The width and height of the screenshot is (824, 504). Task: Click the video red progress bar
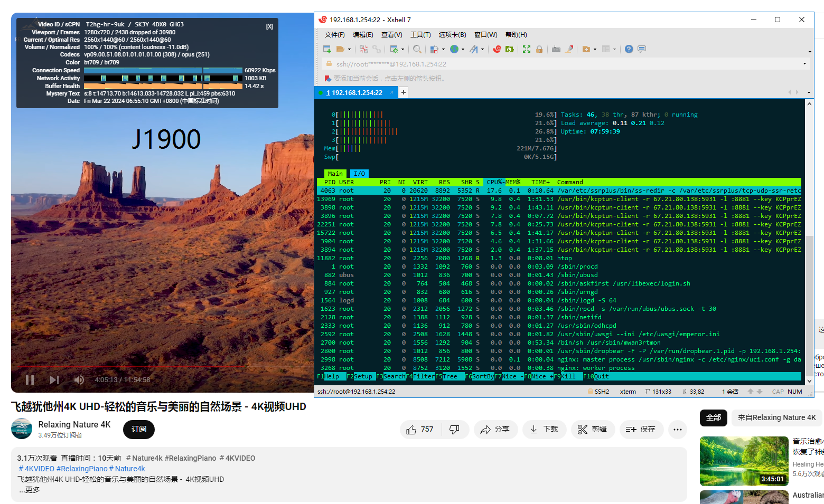[132, 366]
